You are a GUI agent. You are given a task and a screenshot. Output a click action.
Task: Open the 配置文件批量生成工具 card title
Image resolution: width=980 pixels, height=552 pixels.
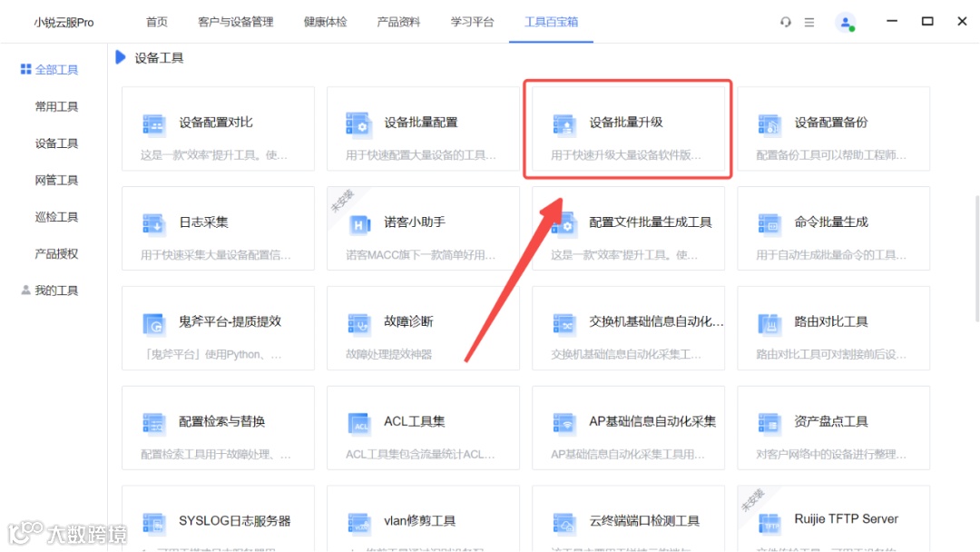650,222
